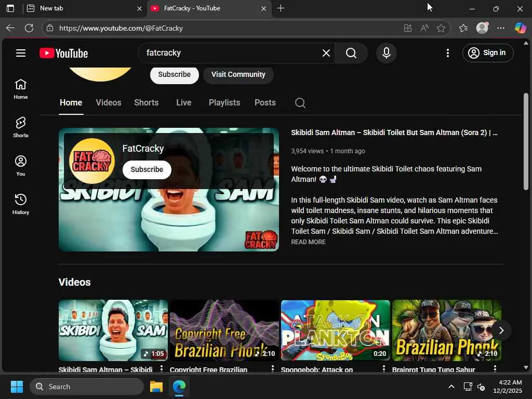532x399 pixels.
Task: Open options for Copyright Free Brazilian video
Action: coord(272,368)
